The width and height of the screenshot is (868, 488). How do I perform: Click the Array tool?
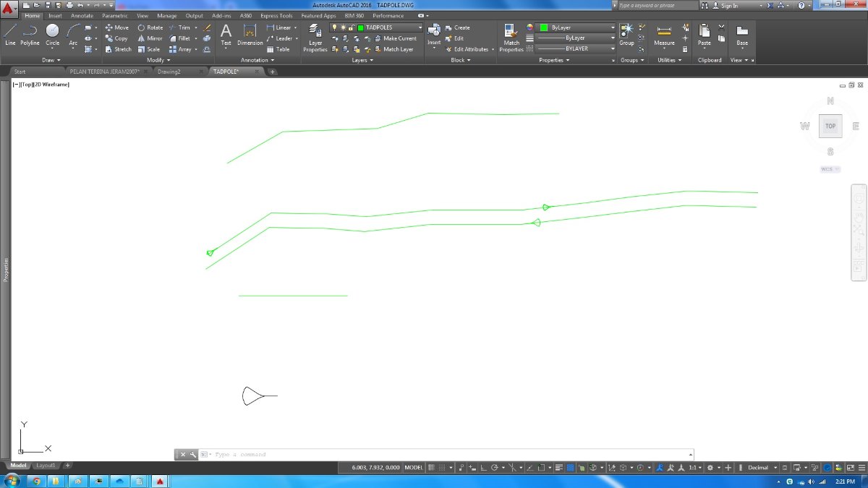(181, 49)
